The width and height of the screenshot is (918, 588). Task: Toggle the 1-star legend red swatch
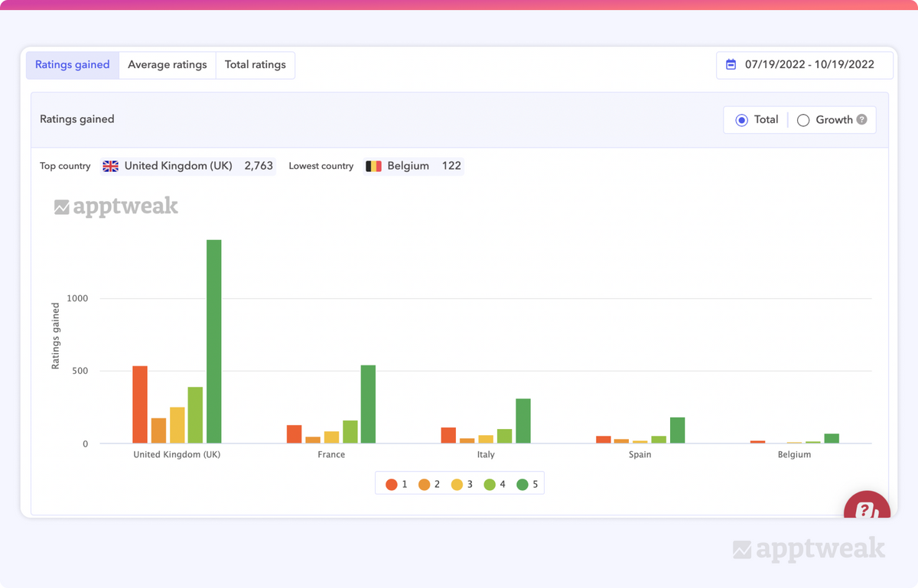tap(392, 484)
